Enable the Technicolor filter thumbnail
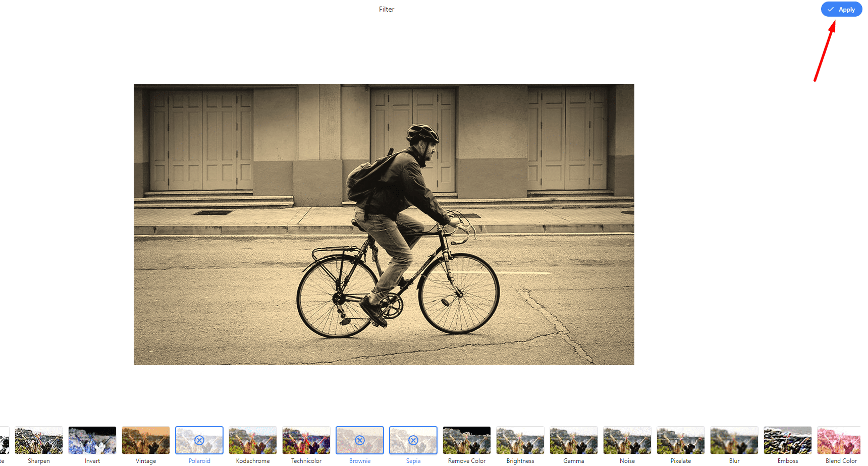 [306, 440]
